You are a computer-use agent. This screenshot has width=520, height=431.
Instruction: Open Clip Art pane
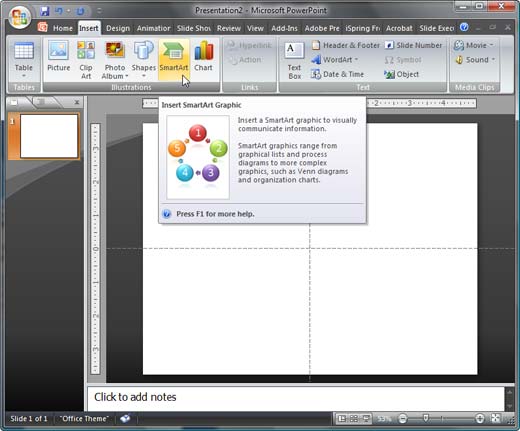(86, 60)
